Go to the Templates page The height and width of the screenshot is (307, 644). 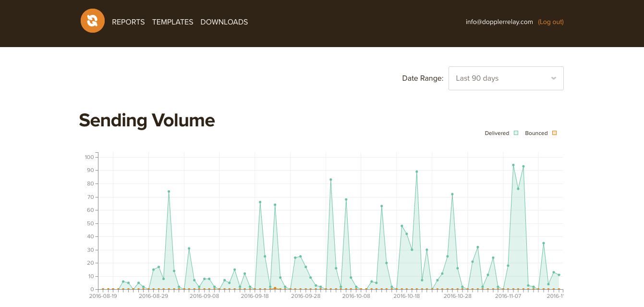tap(173, 22)
